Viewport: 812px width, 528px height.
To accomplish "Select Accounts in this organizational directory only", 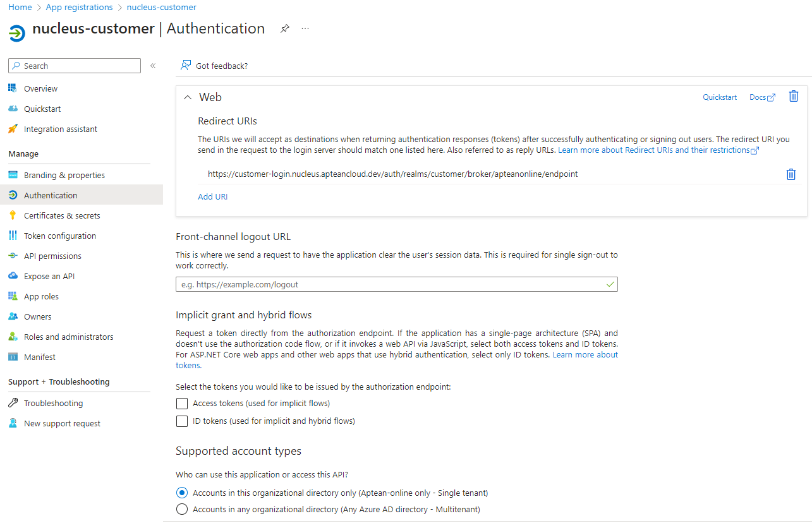I will [x=182, y=493].
